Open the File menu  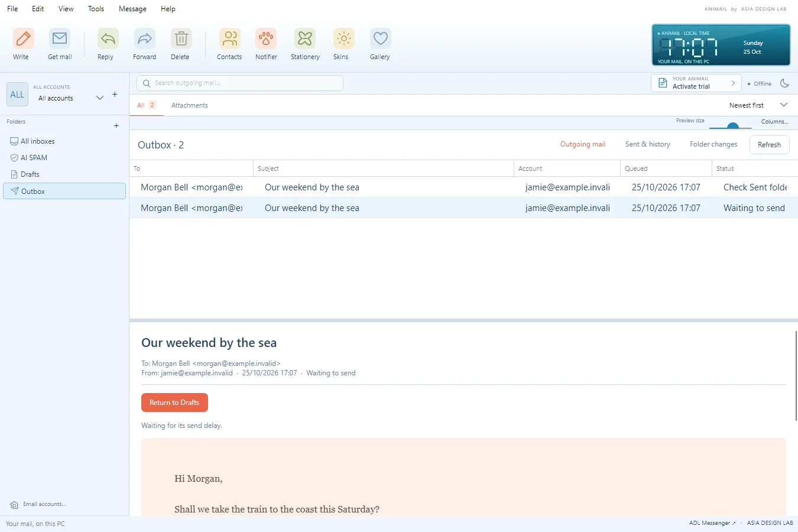pos(12,9)
